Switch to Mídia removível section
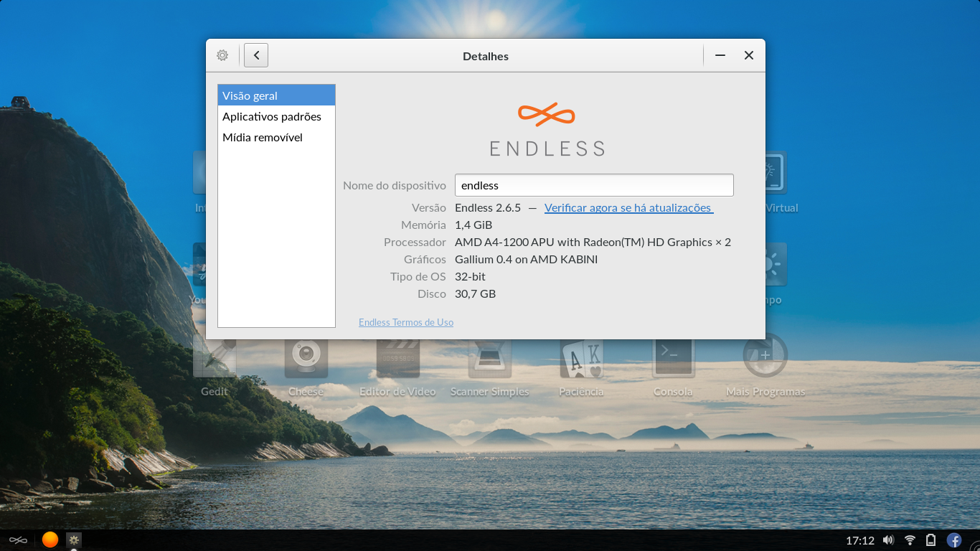 click(x=276, y=137)
